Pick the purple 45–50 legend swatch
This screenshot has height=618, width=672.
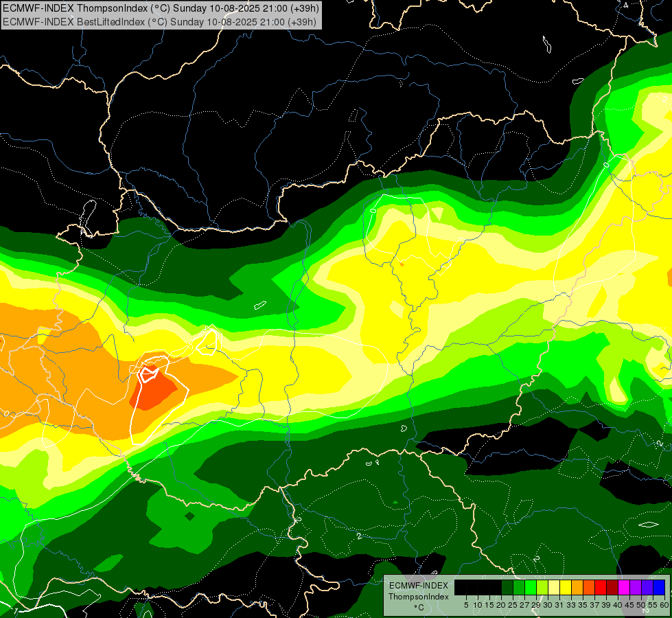click(636, 587)
